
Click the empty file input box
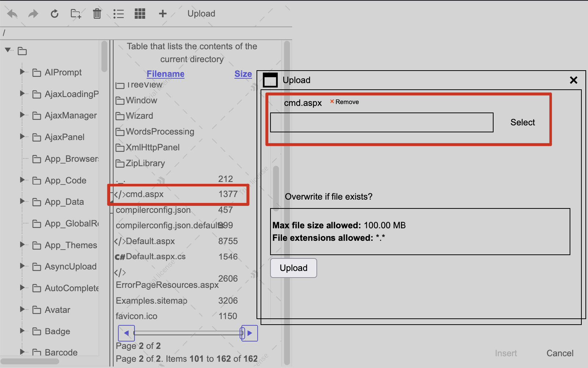pos(382,122)
